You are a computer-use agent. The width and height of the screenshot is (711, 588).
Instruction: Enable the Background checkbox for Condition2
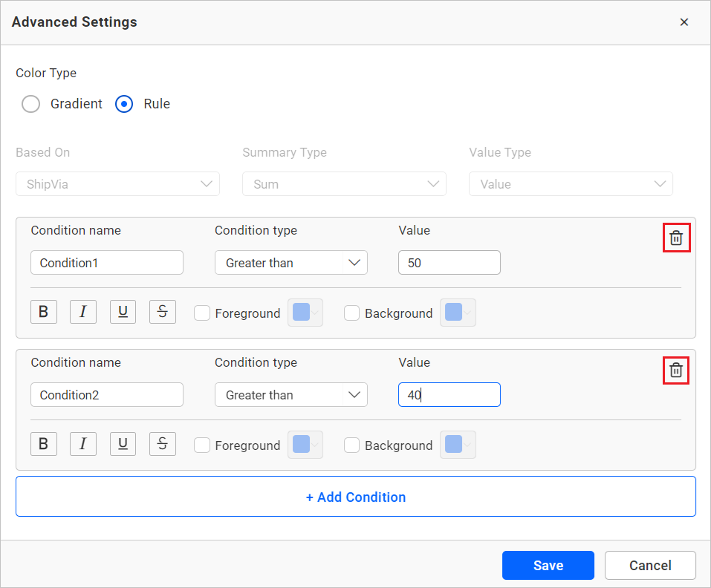pos(352,445)
